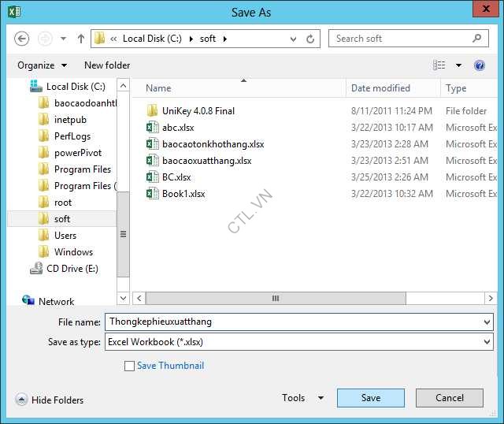Screen dimensions: 504x424
Task: Open the Help question mark icon
Action: click(x=479, y=65)
